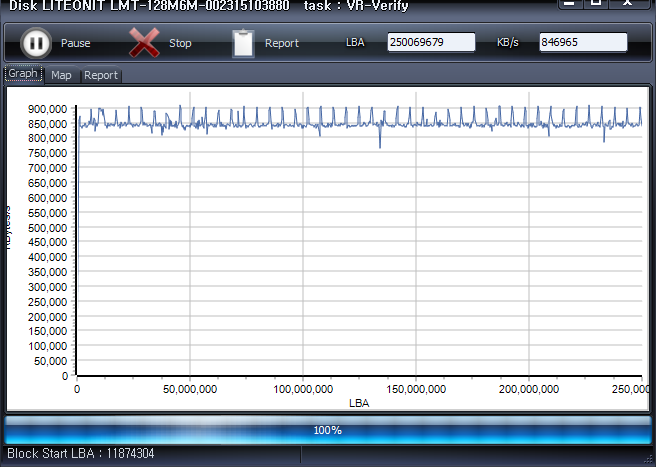This screenshot has width=656, height=467.
Task: Click the red X Stop icon
Action: pos(145,43)
